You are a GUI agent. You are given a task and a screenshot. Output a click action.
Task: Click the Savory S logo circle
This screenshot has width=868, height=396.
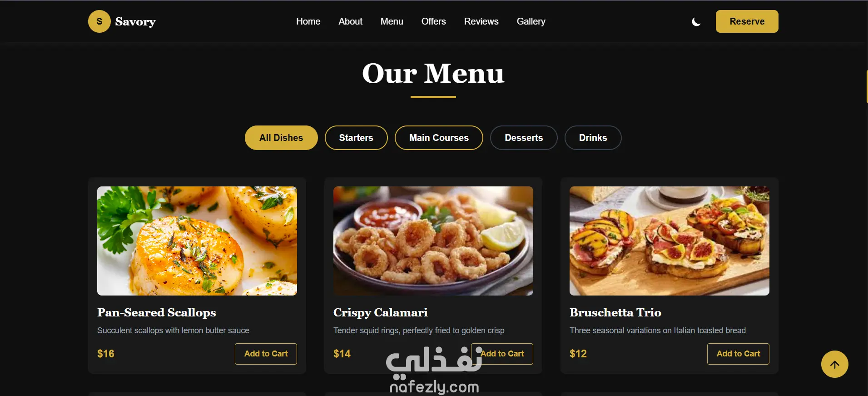[99, 21]
